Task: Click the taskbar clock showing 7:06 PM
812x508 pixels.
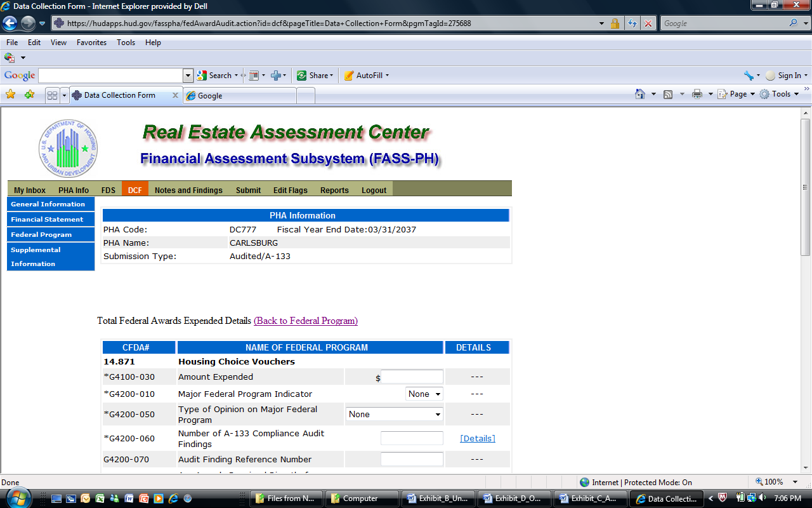Action: 788,498
